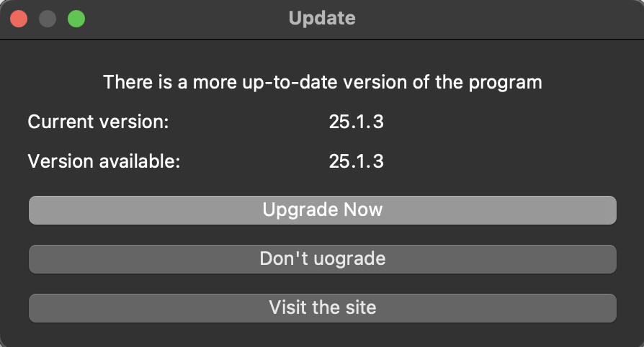Maximize the dialog with the green traffic light

[76, 19]
